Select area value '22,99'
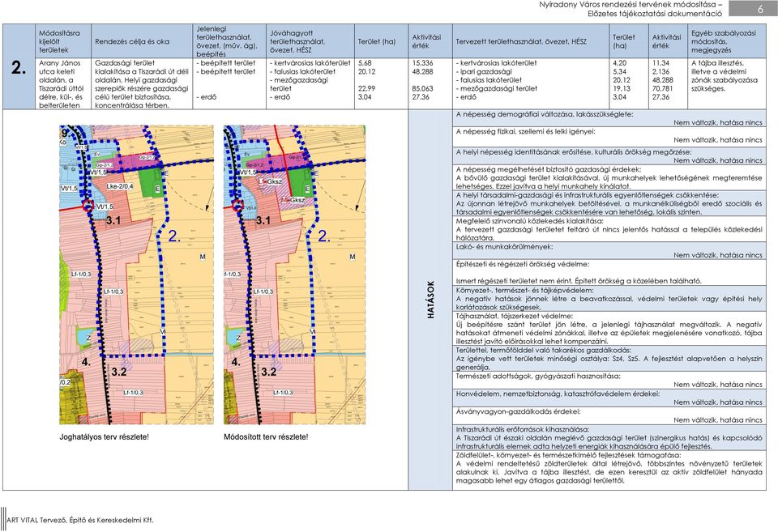Image resolution: width=778 pixels, height=532 pixels. [x=366, y=88]
